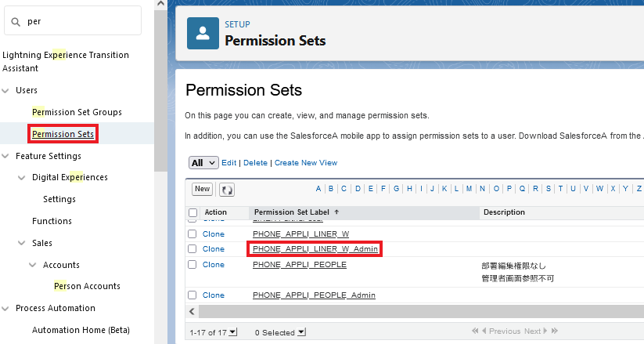Collapse the Feature Settings section chevron
The image size is (644, 344).
pyautogui.click(x=5, y=156)
